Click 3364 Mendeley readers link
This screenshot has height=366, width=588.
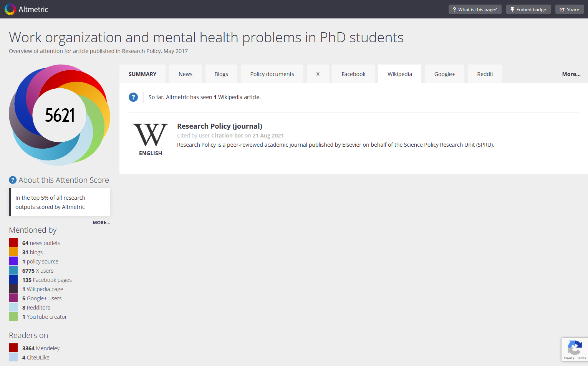pyautogui.click(x=41, y=348)
